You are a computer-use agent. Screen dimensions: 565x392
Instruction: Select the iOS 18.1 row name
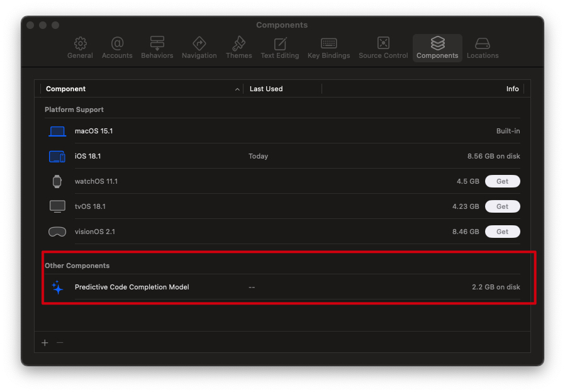click(x=87, y=157)
